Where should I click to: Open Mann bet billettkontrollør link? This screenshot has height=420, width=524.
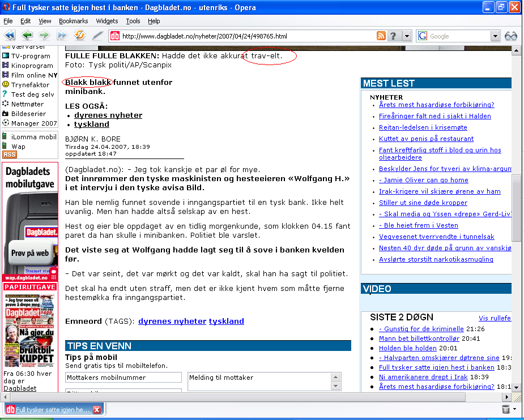coord(419,338)
